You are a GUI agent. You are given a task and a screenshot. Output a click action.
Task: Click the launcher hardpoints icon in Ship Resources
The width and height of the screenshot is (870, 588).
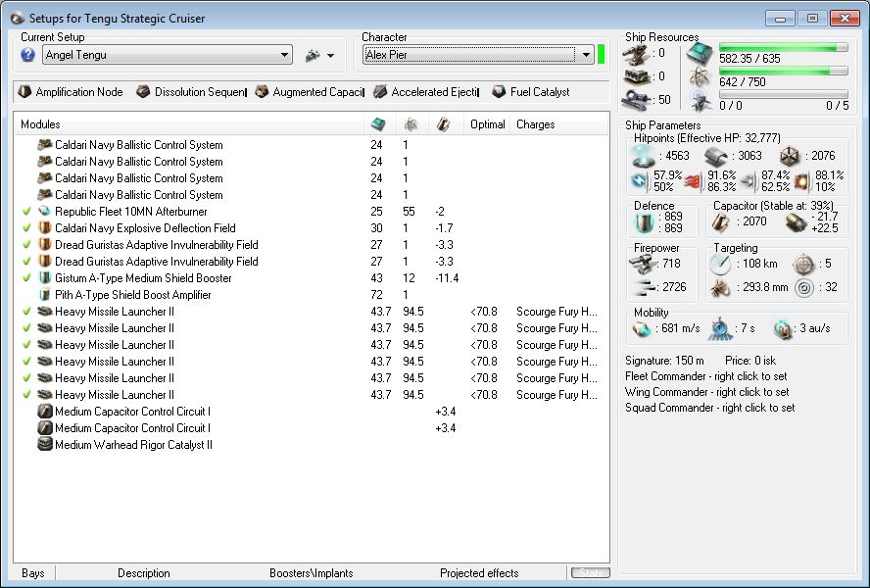(636, 76)
